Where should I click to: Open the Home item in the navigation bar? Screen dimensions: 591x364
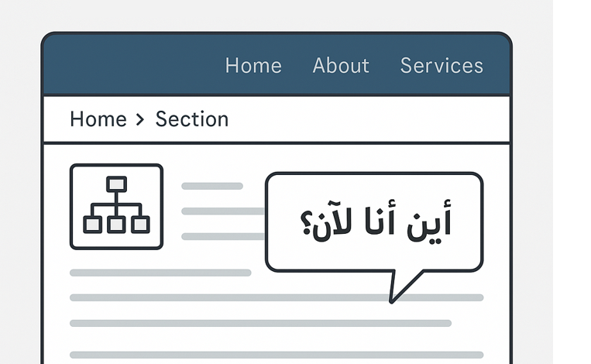point(253,66)
